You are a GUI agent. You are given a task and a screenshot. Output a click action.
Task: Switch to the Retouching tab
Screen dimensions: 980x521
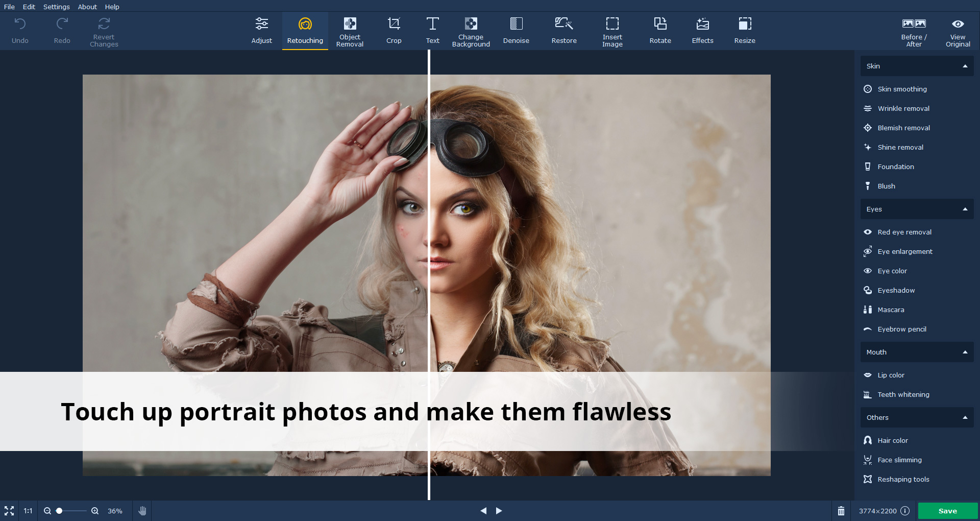305,31
